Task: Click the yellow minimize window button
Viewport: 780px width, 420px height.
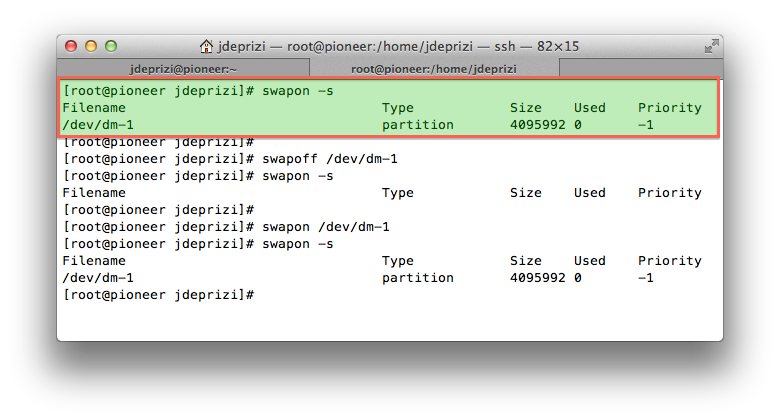Action: point(91,46)
